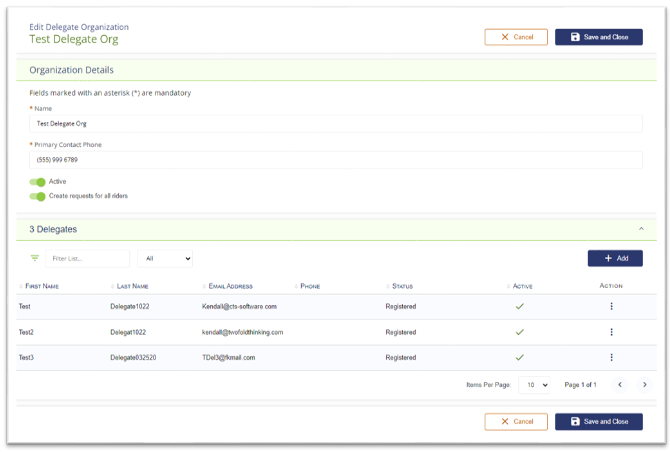
Task: Go to next page arrow
Action: [644, 384]
